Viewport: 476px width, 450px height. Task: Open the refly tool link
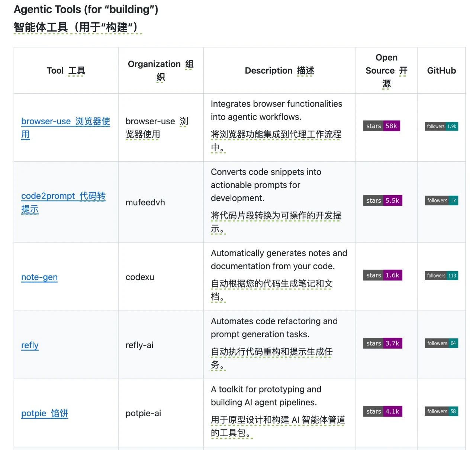[30, 345]
